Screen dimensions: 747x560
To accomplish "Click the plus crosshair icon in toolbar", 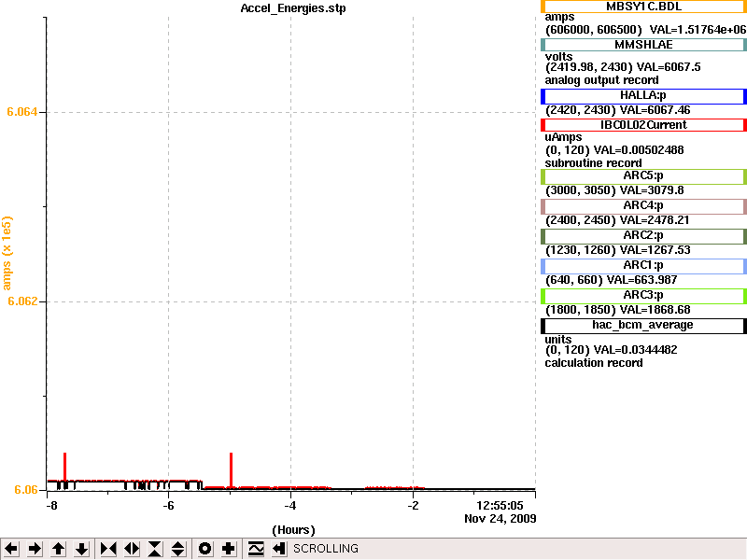I will click(228, 549).
